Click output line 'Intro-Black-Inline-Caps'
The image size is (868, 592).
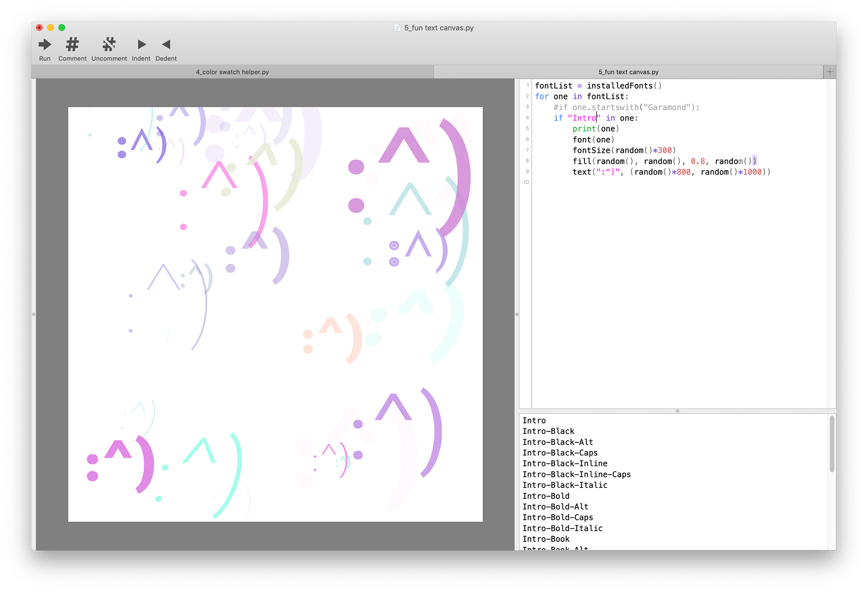577,474
